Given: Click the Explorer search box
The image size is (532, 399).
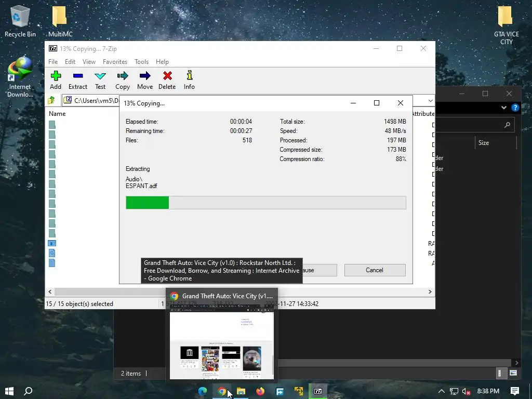Looking at the screenshot, I should [x=475, y=125].
